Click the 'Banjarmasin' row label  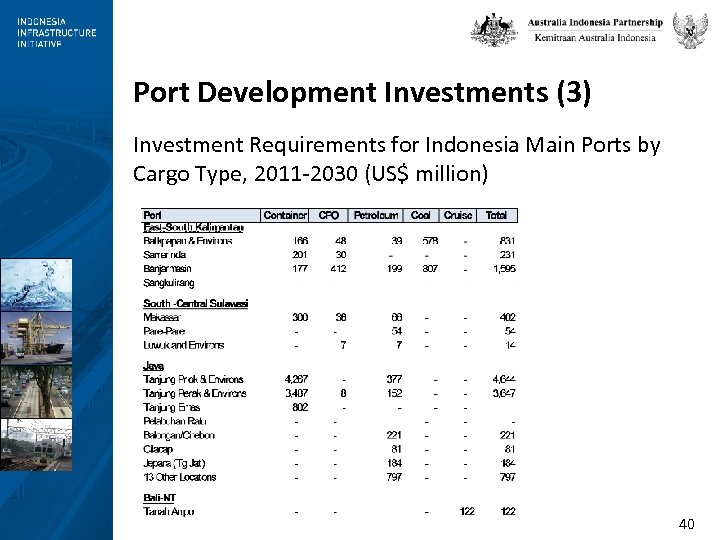[x=167, y=269]
